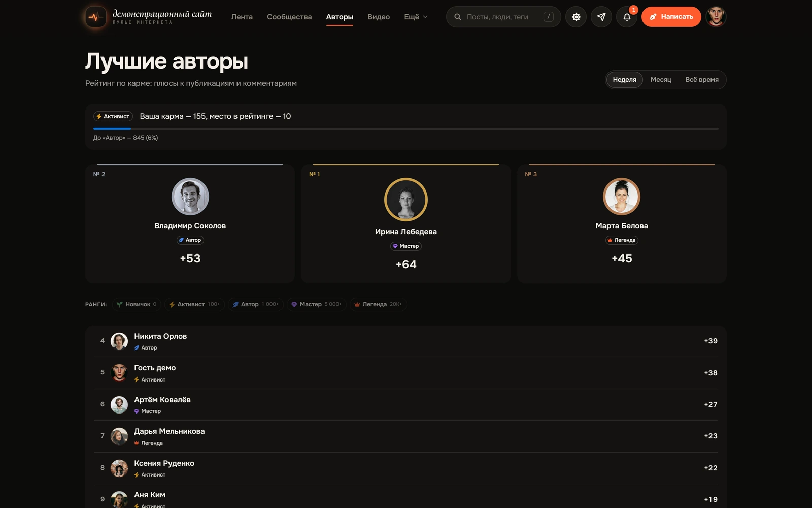
Task: Open the Авторы section
Action: pyautogui.click(x=340, y=17)
